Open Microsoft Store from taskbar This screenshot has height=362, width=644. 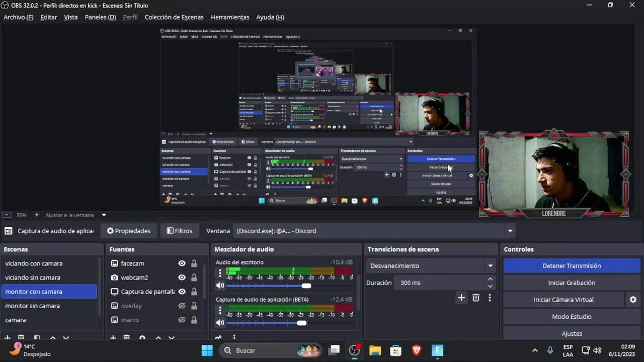pyautogui.click(x=396, y=350)
